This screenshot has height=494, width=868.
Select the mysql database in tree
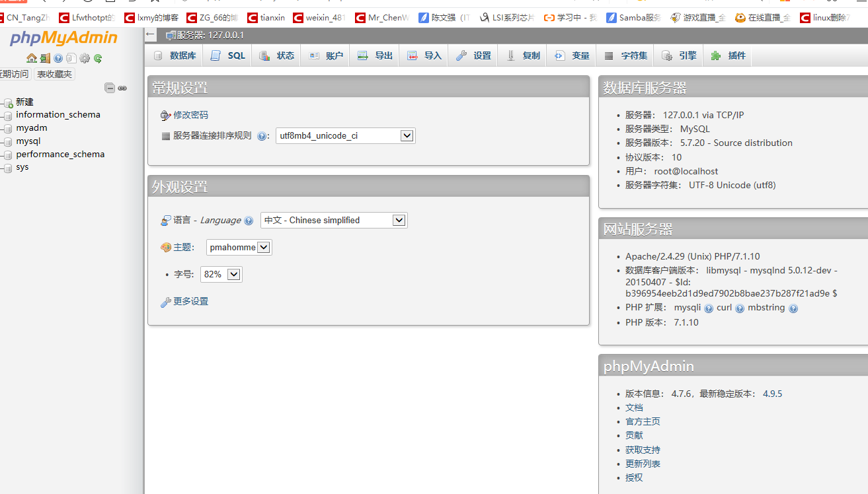tap(28, 141)
